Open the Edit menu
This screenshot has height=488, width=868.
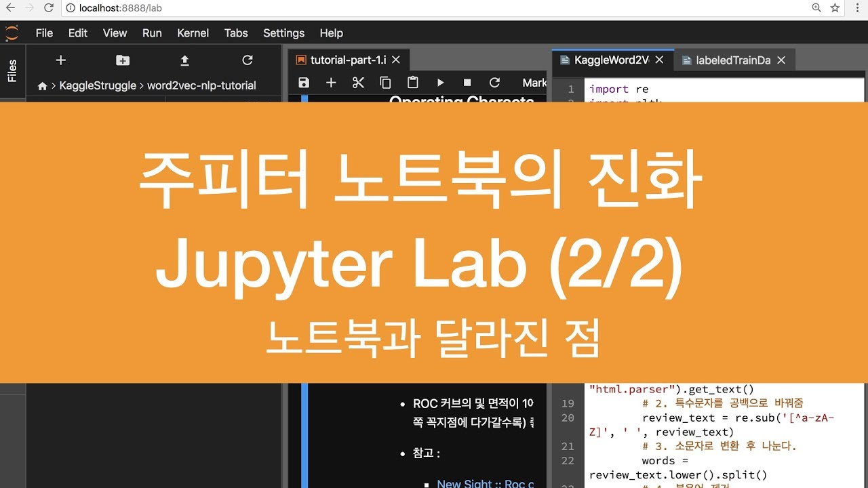click(x=78, y=33)
